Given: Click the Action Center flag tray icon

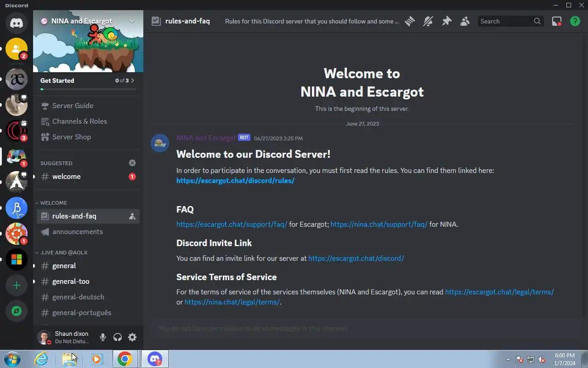Looking at the screenshot, I should [520, 359].
